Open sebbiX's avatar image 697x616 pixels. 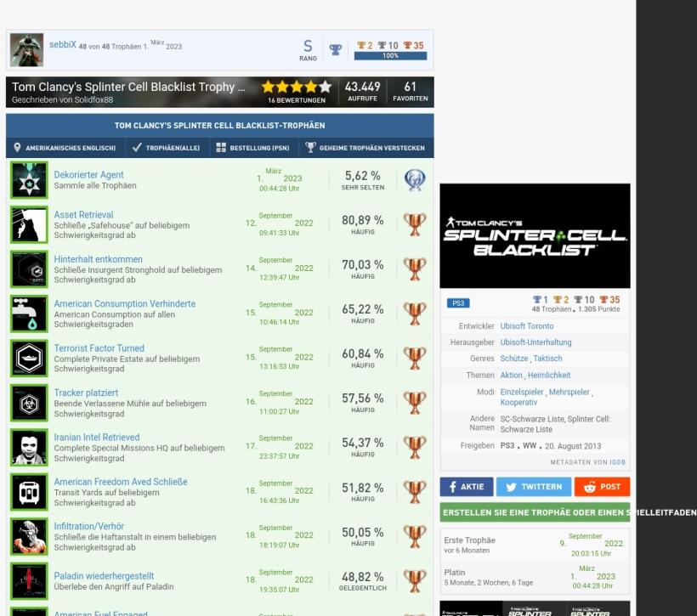click(x=26, y=50)
